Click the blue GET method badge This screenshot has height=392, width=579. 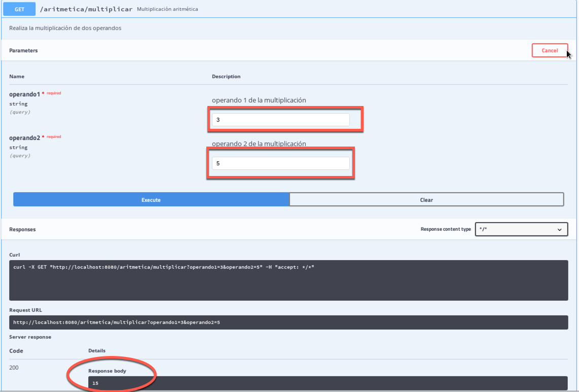19,9
